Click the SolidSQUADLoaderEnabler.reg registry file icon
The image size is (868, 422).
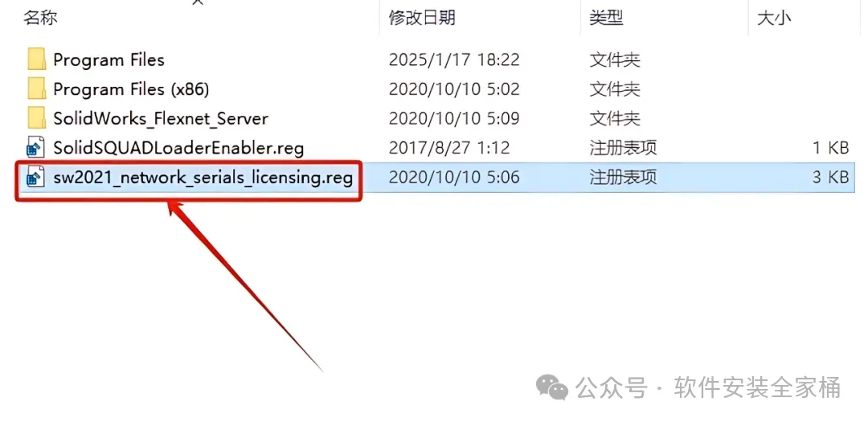[x=36, y=148]
